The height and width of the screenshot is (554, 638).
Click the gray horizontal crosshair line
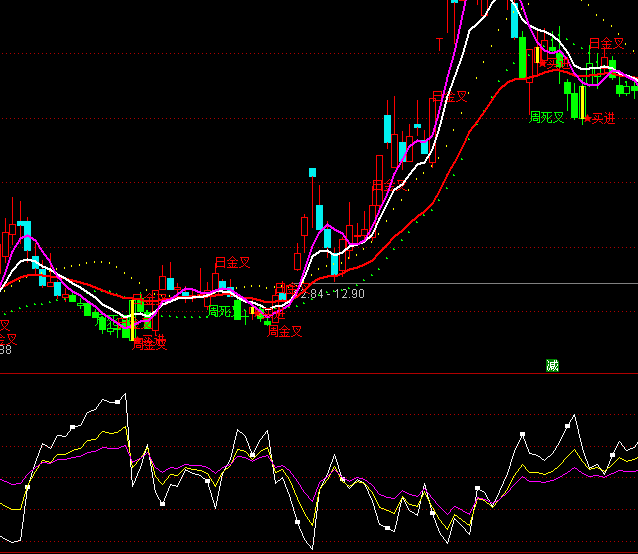[500, 284]
